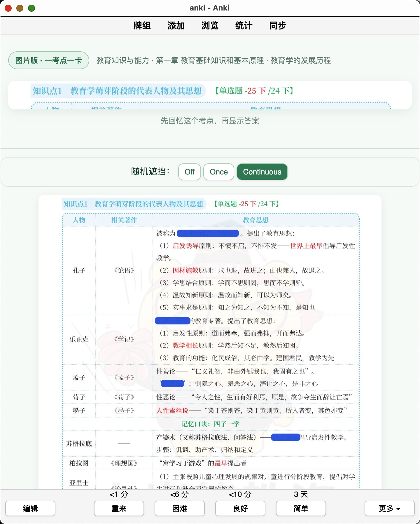Click the 3 天 interval label
The height and width of the screenshot is (524, 420).
pyautogui.click(x=301, y=494)
